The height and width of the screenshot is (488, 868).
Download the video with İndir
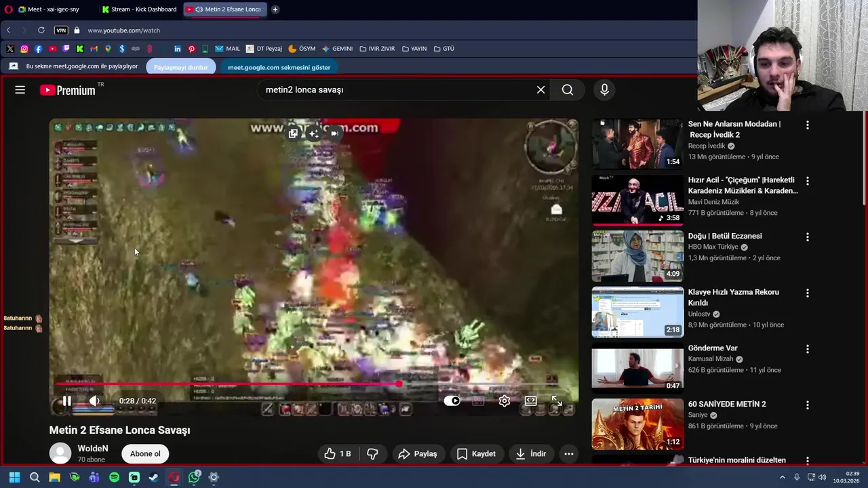pyautogui.click(x=531, y=453)
